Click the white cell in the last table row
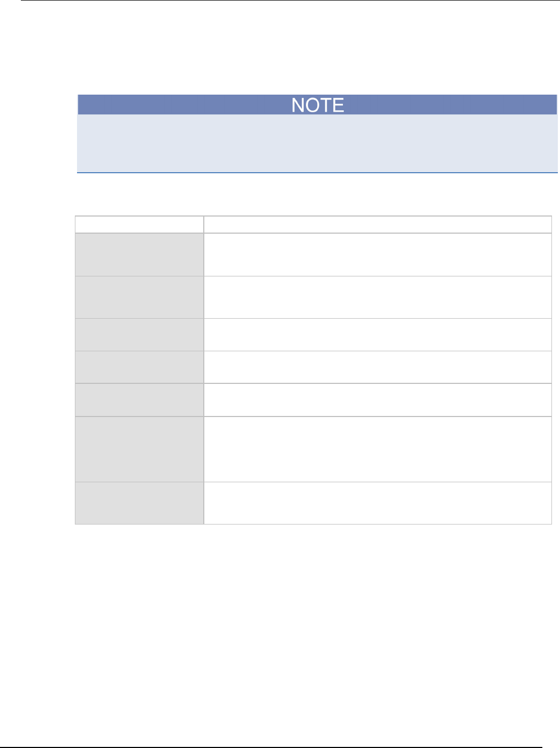Image resolution: width=560 pixels, height=748 pixels. click(377, 503)
